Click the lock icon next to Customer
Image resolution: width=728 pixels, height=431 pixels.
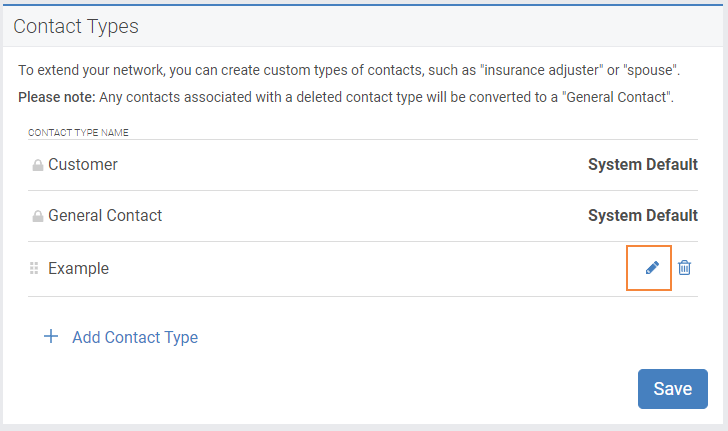click(x=38, y=165)
